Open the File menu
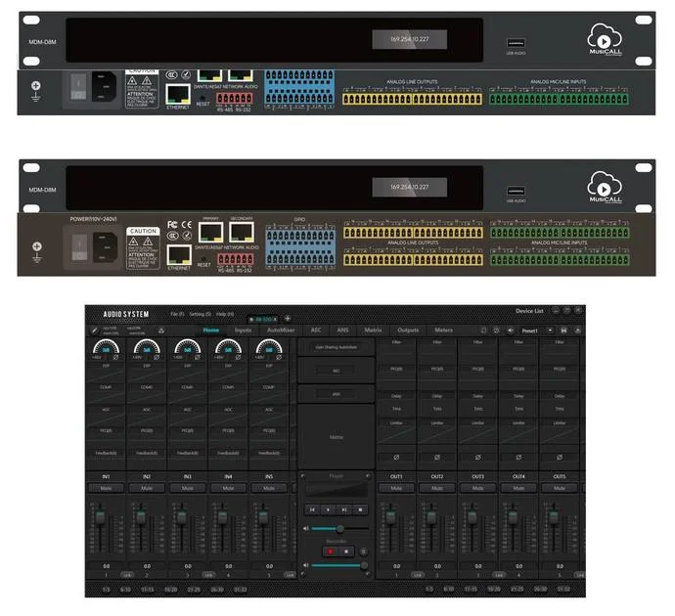This screenshot has width=675, height=616. 177,314
